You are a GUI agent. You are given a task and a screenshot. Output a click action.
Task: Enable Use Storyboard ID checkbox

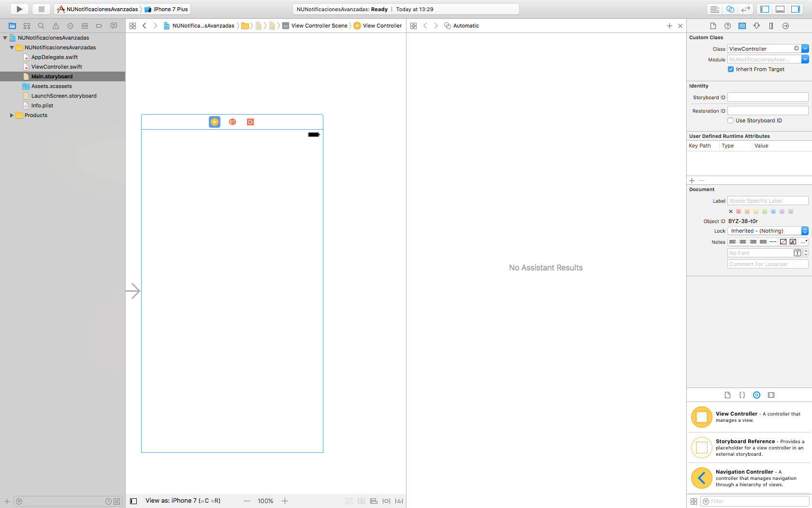(730, 120)
